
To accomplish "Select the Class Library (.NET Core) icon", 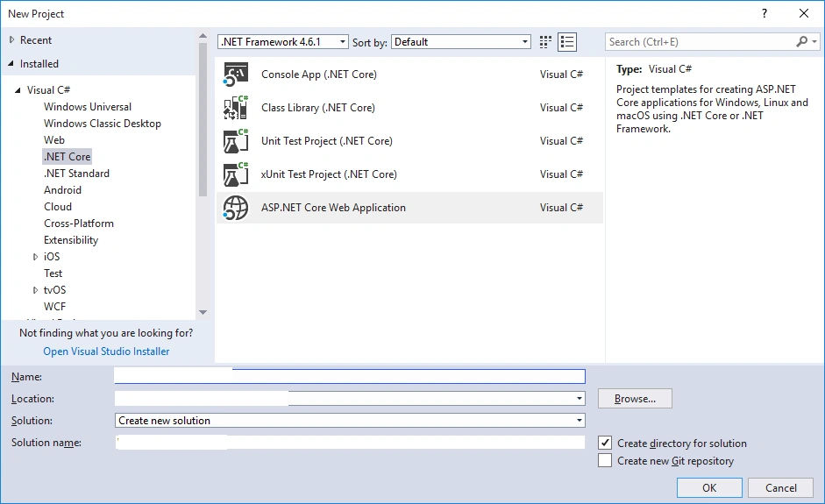I will [x=235, y=107].
